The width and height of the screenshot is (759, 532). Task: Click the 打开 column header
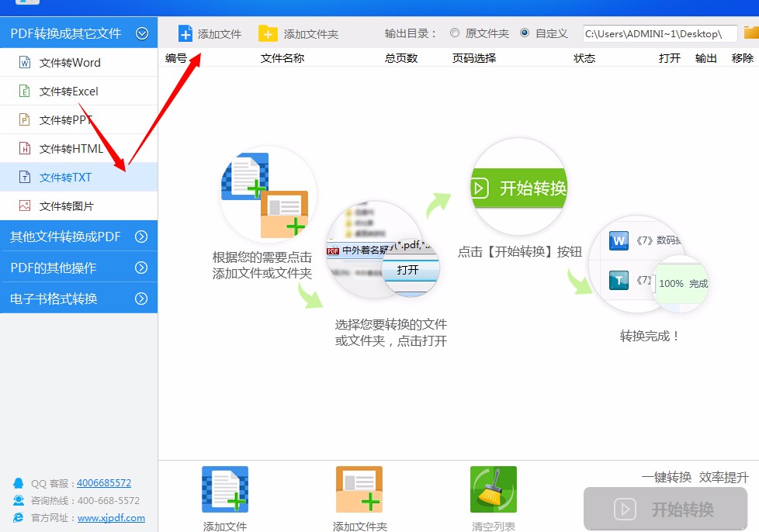[670, 58]
